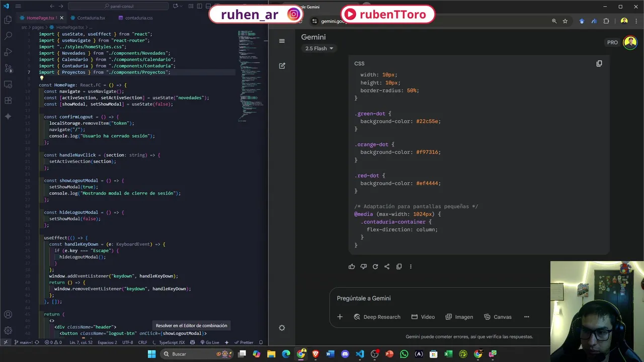Click the Lín. 7, col. 52 indicator
The width and height of the screenshot is (644, 362).
point(81,342)
